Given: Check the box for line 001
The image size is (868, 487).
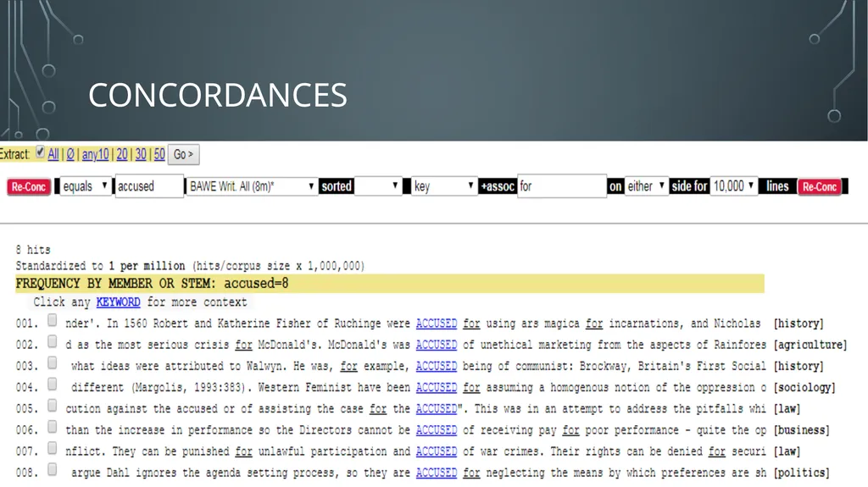Looking at the screenshot, I should (52, 320).
